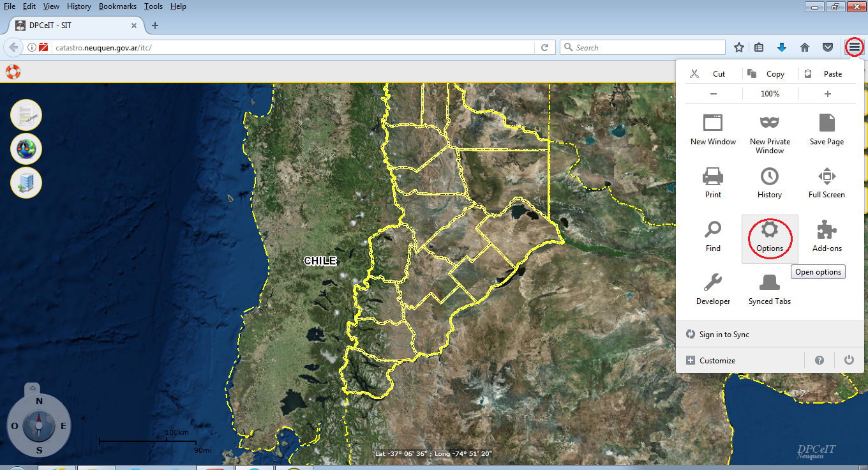Open History clock icon in menu
Image resolution: width=868 pixels, height=470 pixels.
coord(770,176)
